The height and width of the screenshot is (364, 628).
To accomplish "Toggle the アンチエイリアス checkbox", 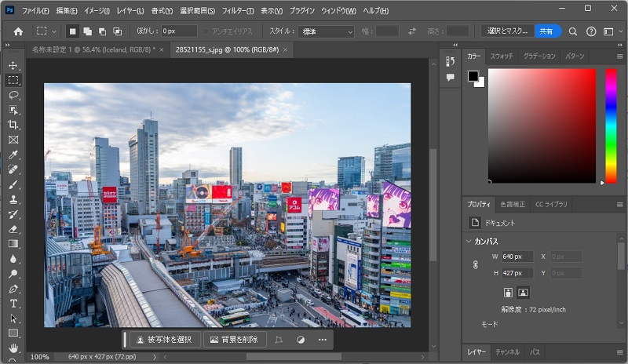I will click(206, 31).
